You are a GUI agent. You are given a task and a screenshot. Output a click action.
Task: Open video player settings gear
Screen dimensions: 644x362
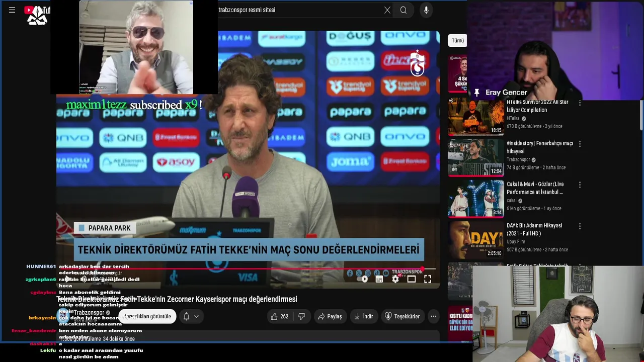pos(395,279)
